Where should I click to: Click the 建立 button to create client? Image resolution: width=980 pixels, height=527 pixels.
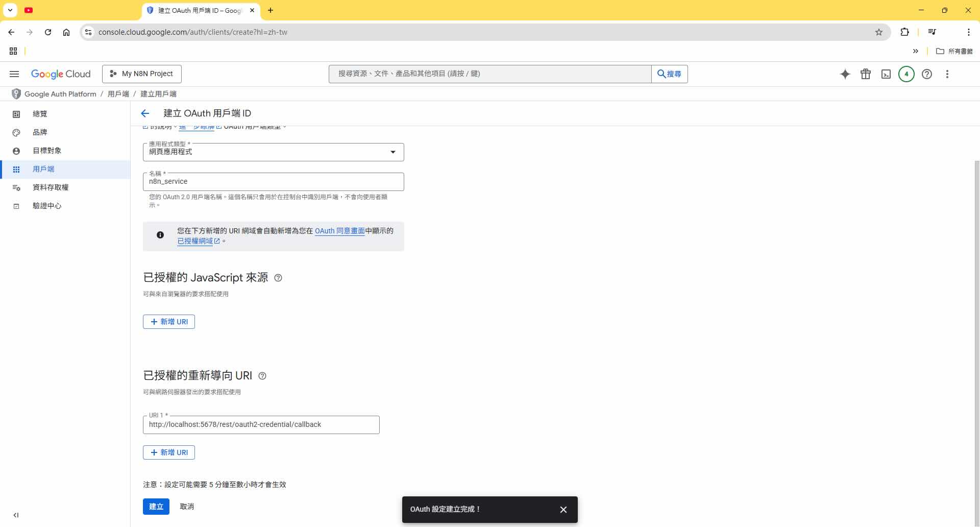tap(156, 506)
